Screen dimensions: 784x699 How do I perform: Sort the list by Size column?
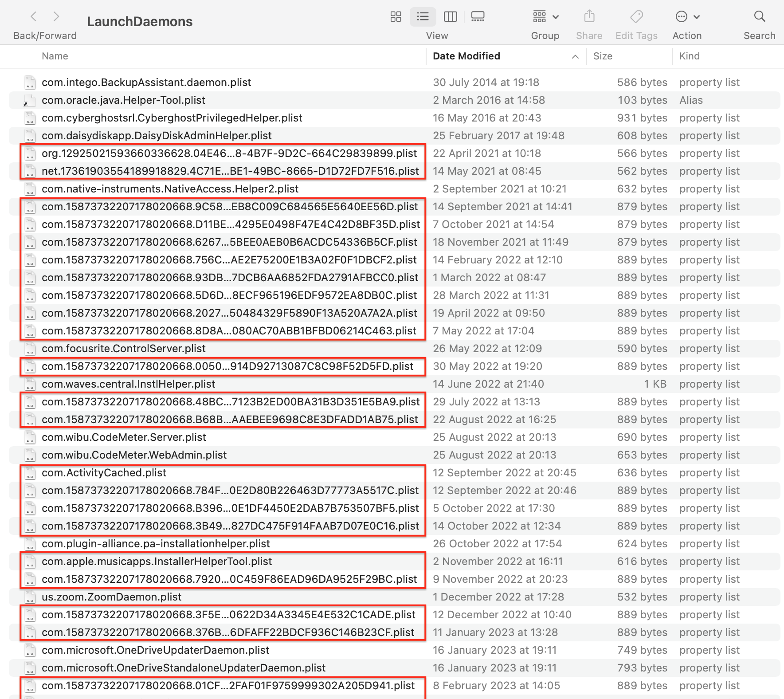click(x=603, y=56)
